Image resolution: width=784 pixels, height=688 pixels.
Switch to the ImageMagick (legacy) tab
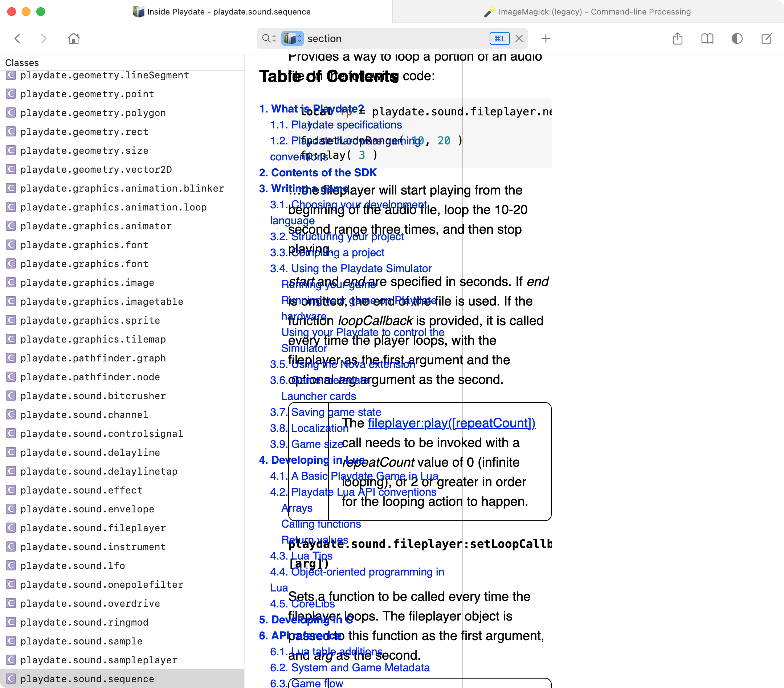588,12
